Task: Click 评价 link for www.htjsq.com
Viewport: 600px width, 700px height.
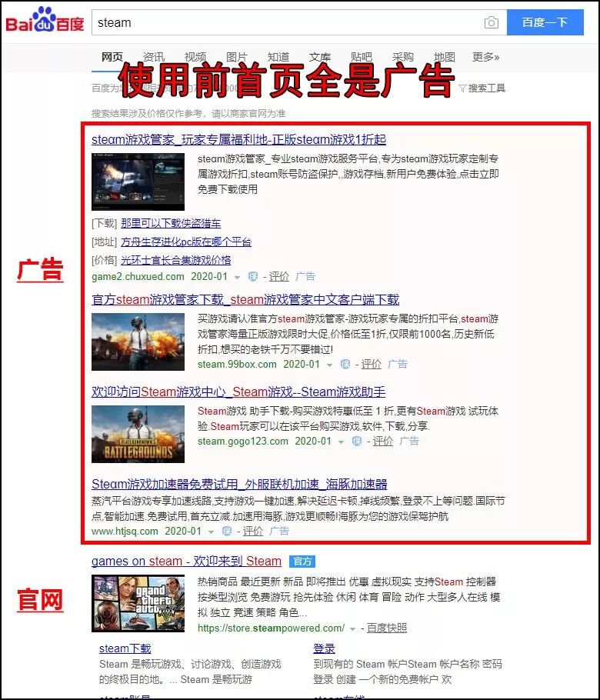Action: pos(253,532)
